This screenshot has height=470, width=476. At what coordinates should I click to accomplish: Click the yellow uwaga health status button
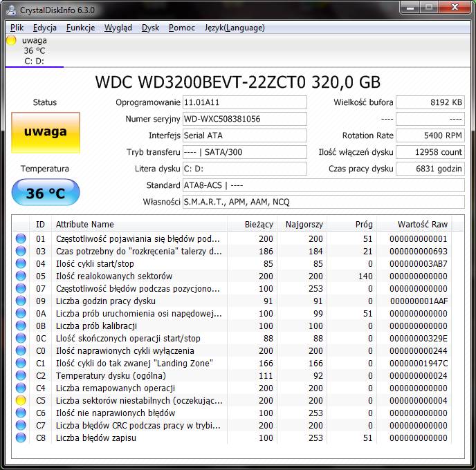pyautogui.click(x=46, y=133)
